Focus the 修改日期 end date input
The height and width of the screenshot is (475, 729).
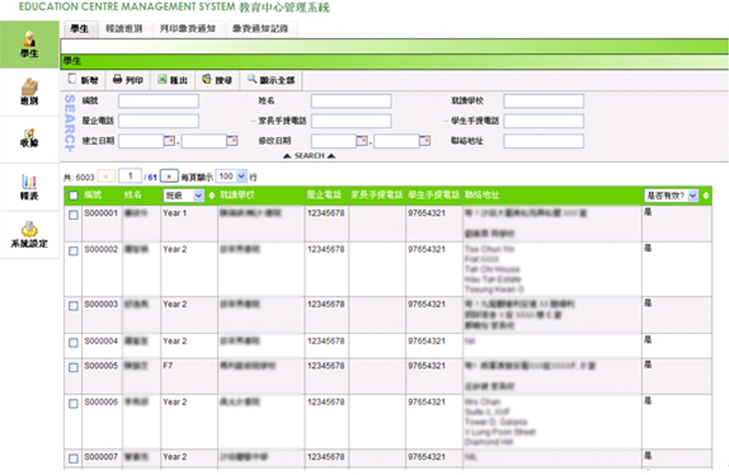pos(396,141)
